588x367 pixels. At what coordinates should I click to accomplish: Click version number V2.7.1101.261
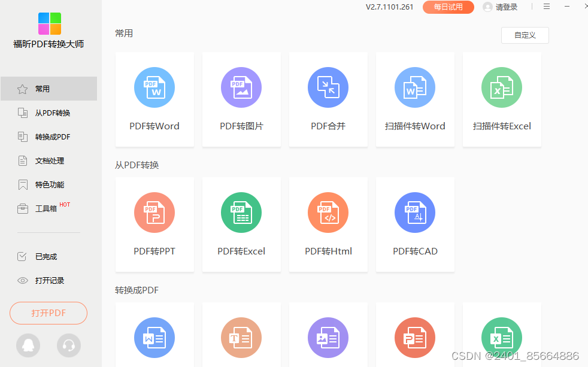[390, 7]
